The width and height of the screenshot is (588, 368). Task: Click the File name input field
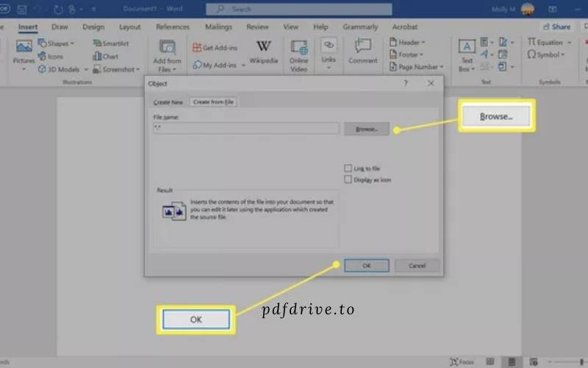click(x=246, y=128)
